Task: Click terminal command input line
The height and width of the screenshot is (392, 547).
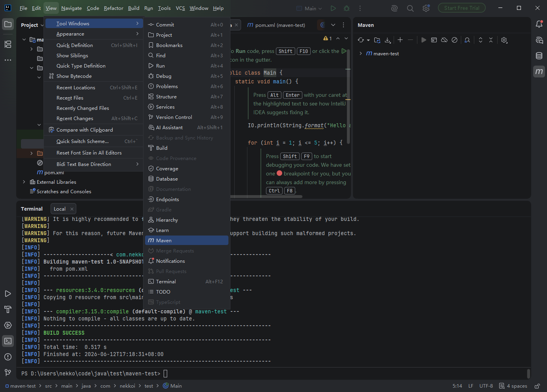Action: tap(273, 373)
